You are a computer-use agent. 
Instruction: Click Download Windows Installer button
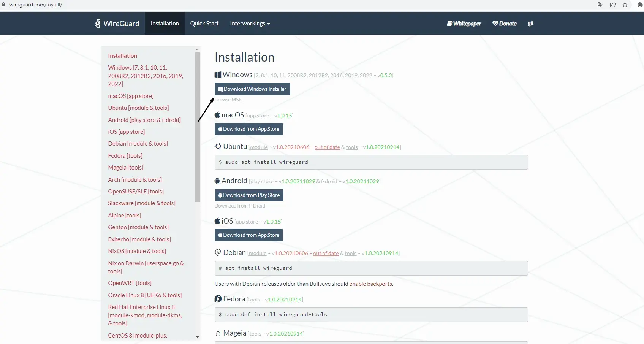252,89
